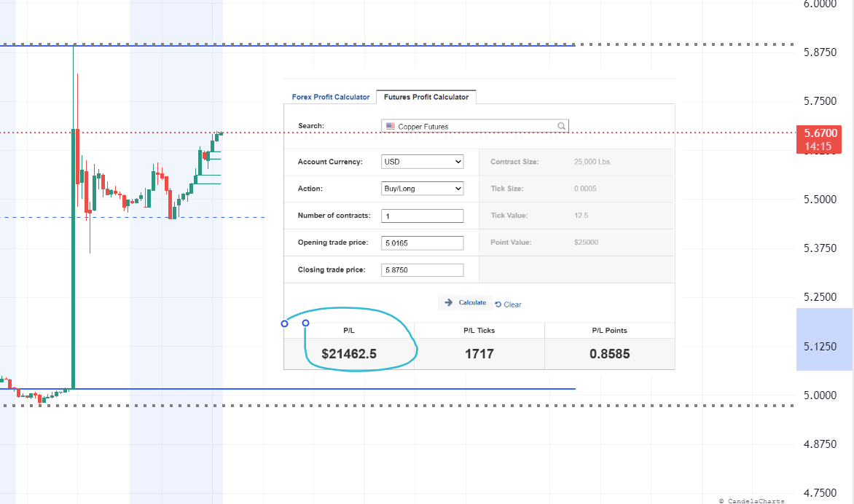854x504 pixels.
Task: Switch to Forex Profit Calculator tab
Action: [x=331, y=97]
